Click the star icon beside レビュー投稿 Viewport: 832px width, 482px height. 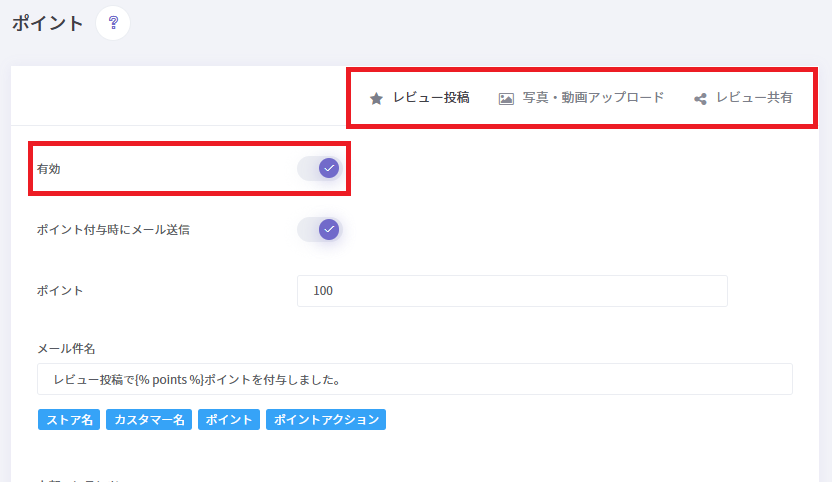(x=376, y=99)
